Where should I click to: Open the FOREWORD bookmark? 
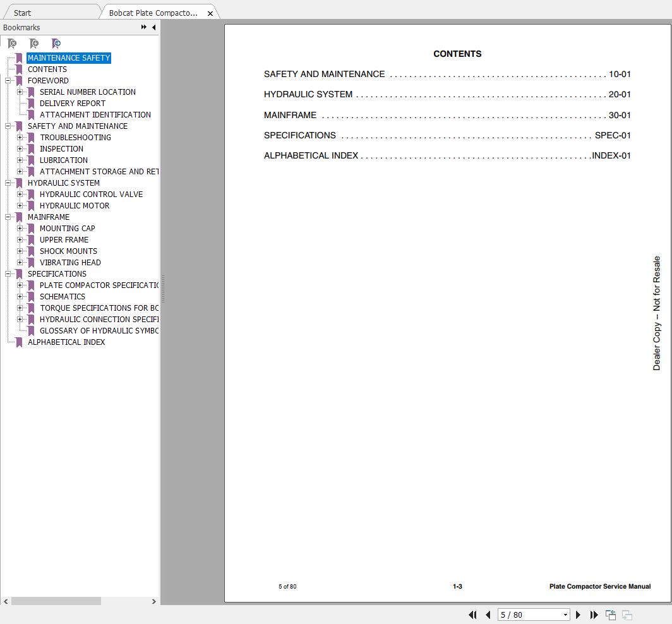(x=48, y=81)
